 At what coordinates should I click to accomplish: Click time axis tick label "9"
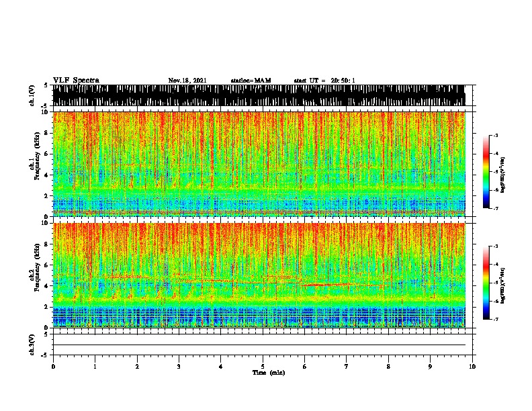coord(430,367)
